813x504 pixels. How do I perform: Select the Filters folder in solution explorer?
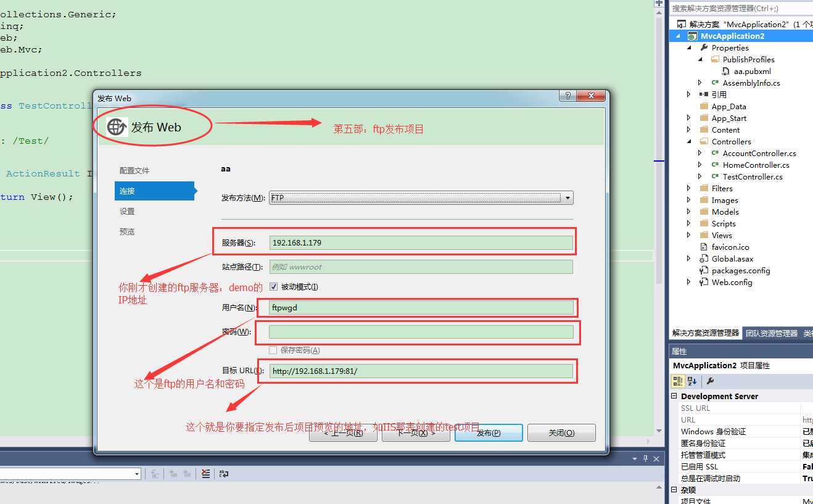point(722,188)
